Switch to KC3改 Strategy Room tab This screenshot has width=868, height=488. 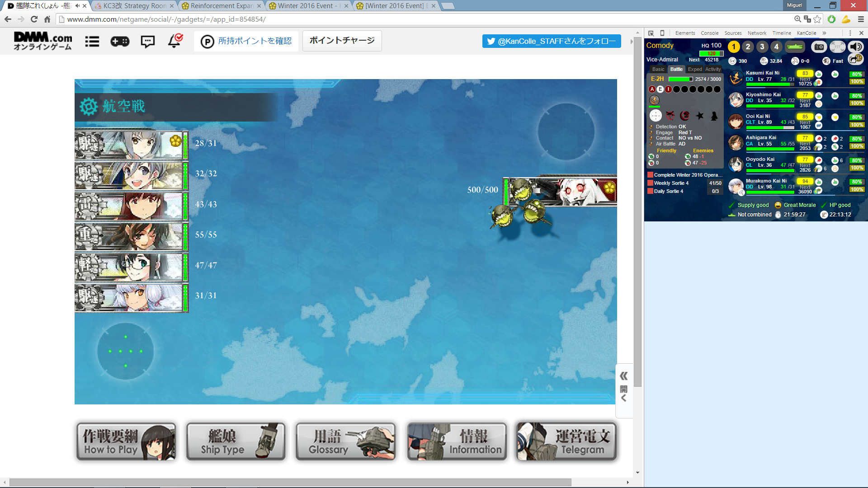click(x=134, y=6)
